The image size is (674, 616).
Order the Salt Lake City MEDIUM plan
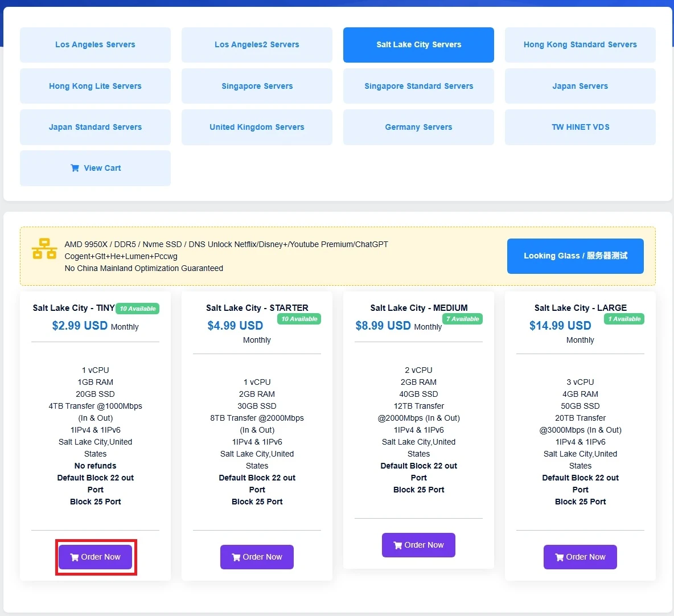click(418, 545)
